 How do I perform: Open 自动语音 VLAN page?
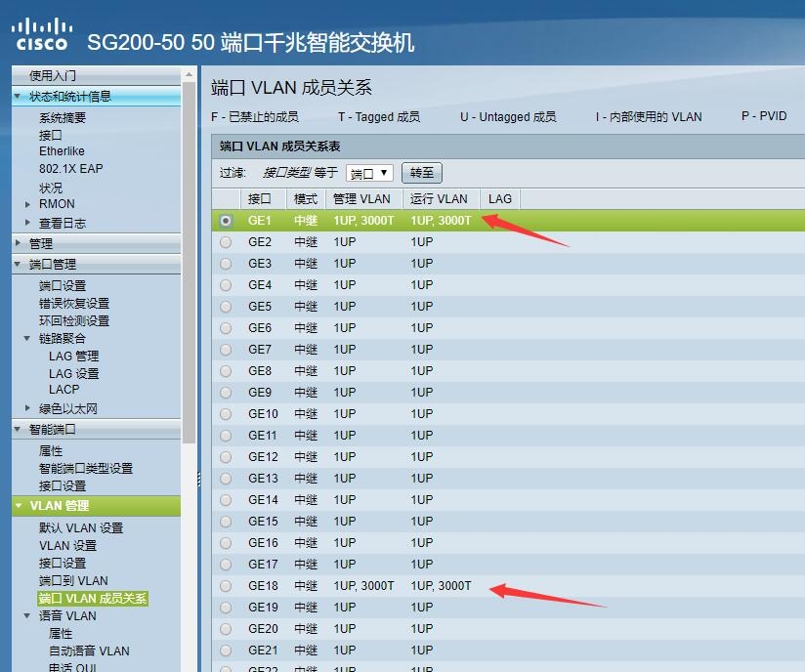[89, 651]
